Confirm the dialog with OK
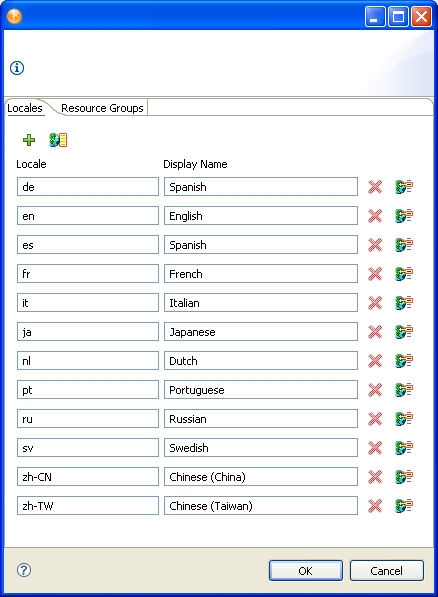438x597 pixels. (x=306, y=571)
